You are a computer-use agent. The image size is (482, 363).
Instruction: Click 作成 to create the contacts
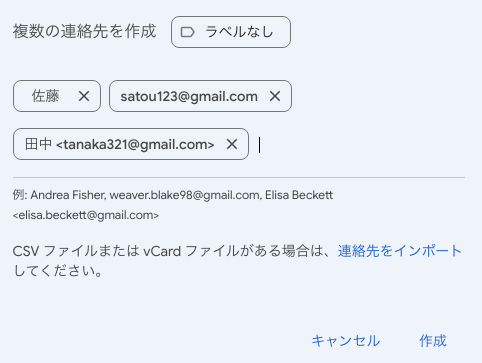433,341
